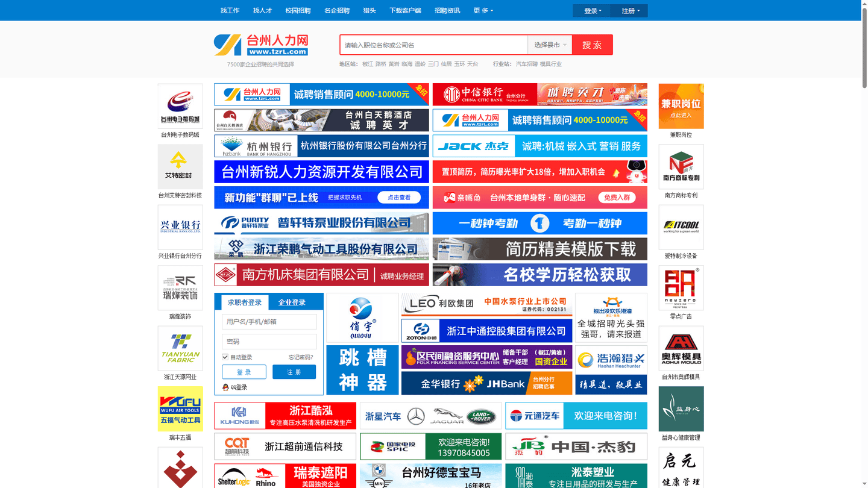The width and height of the screenshot is (868, 488).
Task: Click the 台州人力网 site logo
Action: (x=261, y=45)
